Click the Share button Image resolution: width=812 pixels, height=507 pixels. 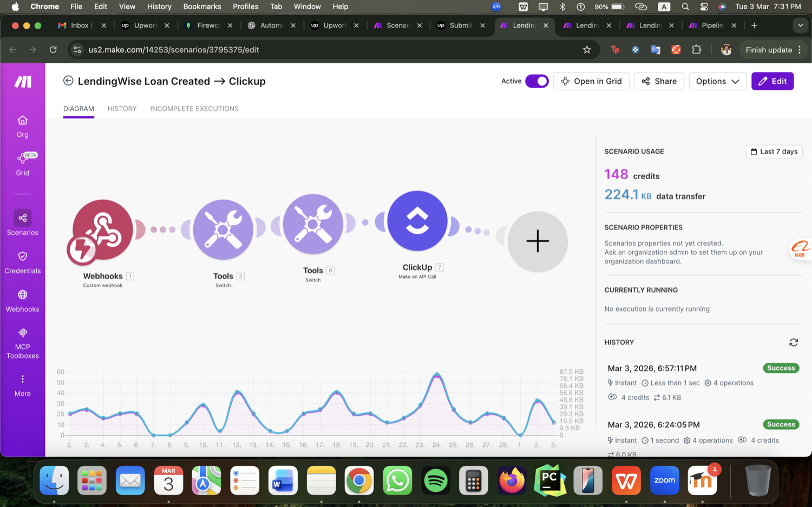659,81
